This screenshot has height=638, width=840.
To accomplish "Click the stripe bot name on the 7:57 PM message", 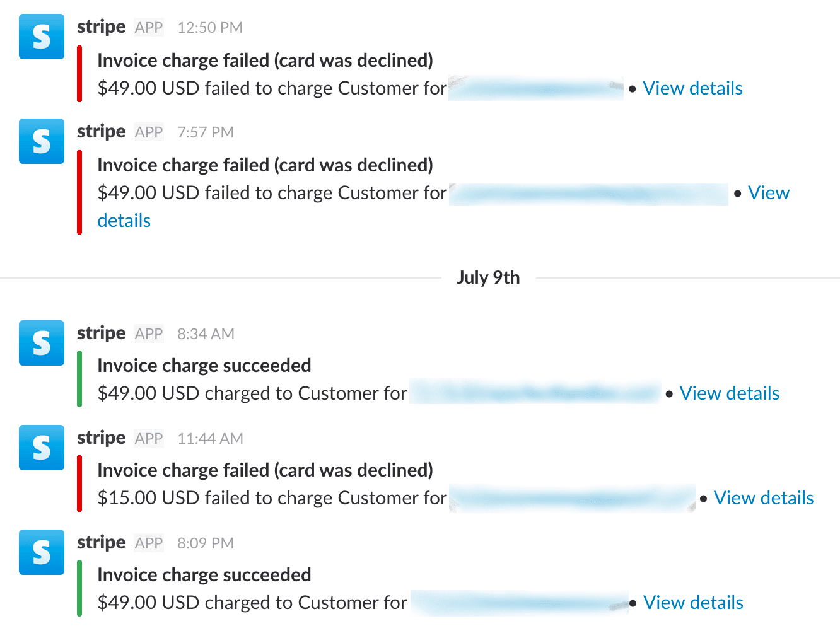I will [101, 130].
